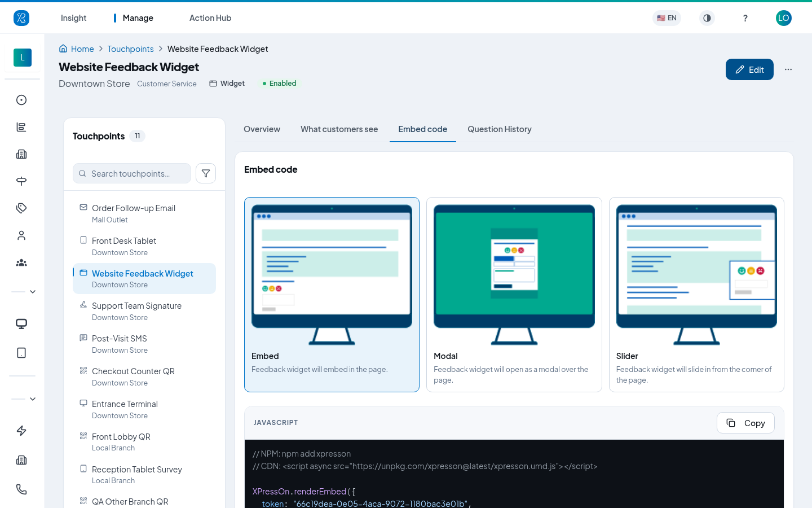The width and height of the screenshot is (812, 508).
Task: Click the monitor icon in sidebar
Action: click(21, 323)
